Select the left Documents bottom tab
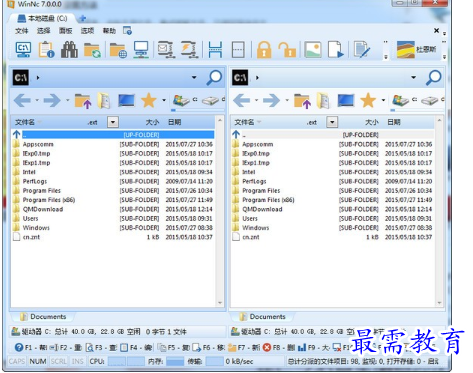Screen dimensions: 473x373 point(43,317)
